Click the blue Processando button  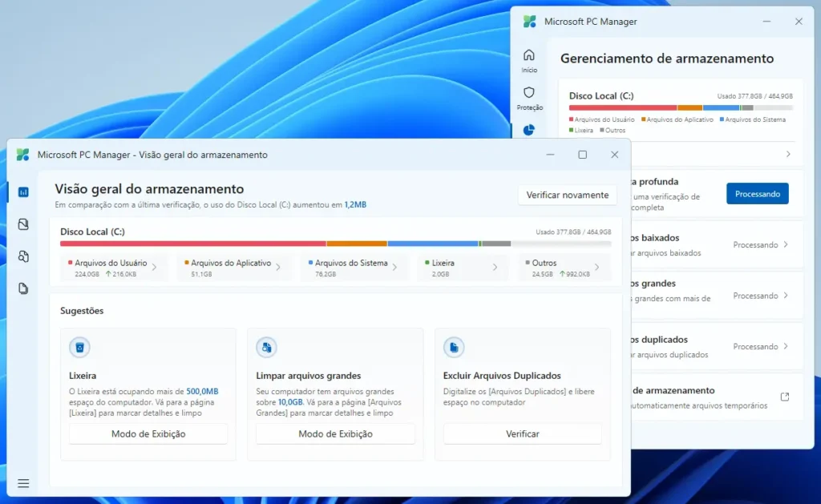(x=757, y=193)
